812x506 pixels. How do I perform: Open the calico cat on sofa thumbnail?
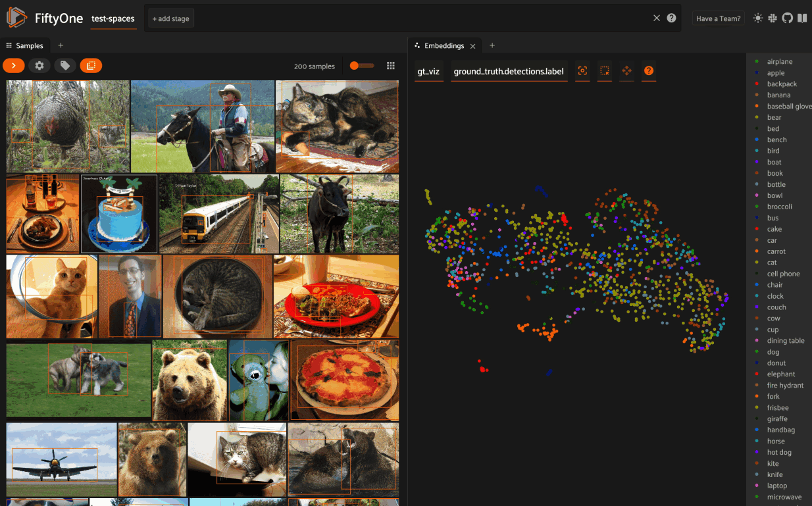tap(338, 126)
